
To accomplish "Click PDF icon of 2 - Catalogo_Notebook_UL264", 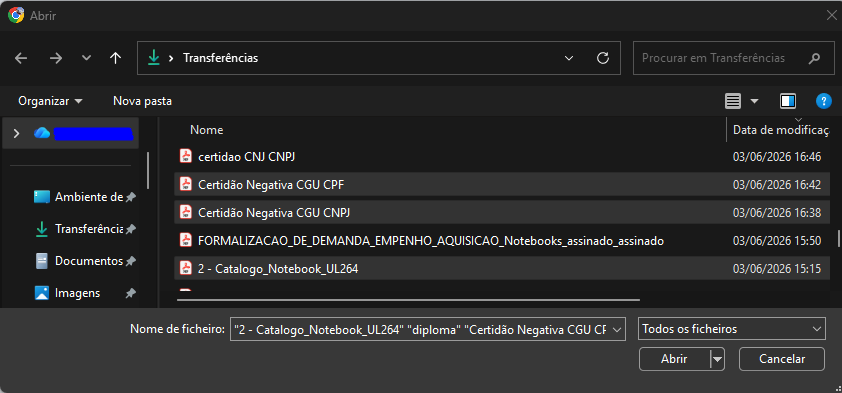I will click(x=186, y=268).
